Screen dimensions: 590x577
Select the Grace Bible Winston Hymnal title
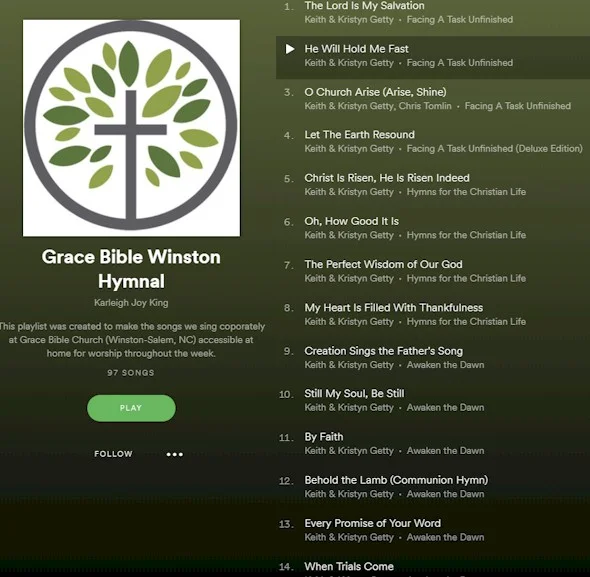point(131,269)
